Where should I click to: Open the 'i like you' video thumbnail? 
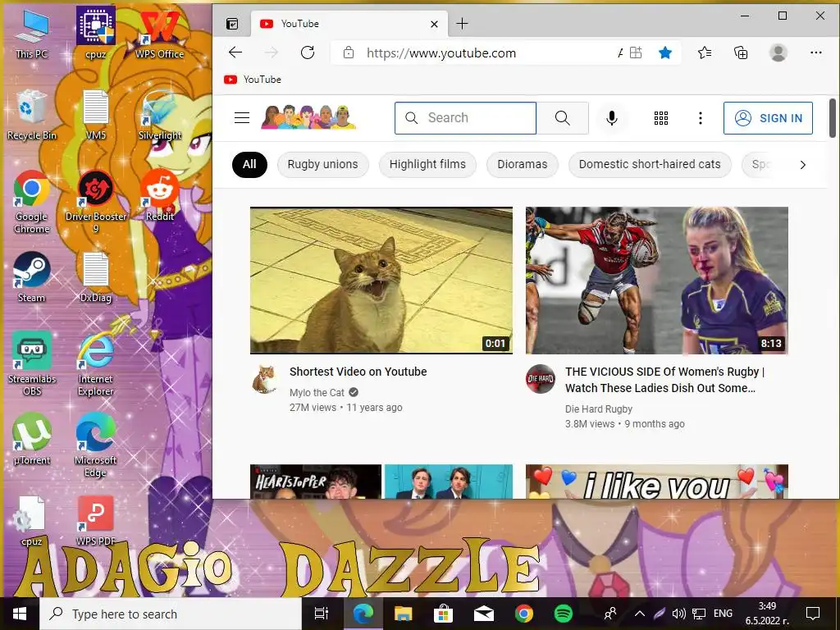pyautogui.click(x=657, y=482)
